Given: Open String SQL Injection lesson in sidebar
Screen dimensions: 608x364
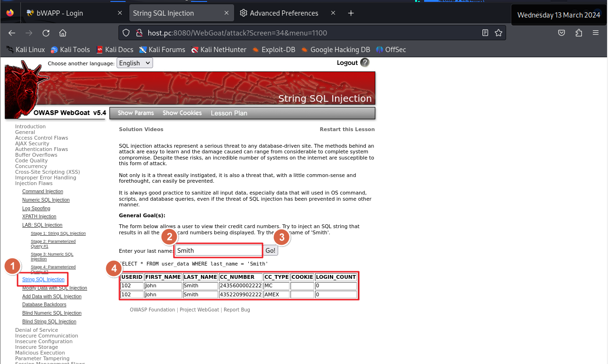Looking at the screenshot, I should tap(43, 279).
